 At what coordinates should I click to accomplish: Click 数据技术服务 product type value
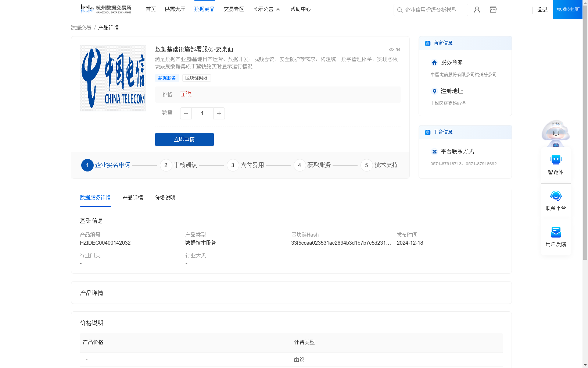[x=201, y=243]
